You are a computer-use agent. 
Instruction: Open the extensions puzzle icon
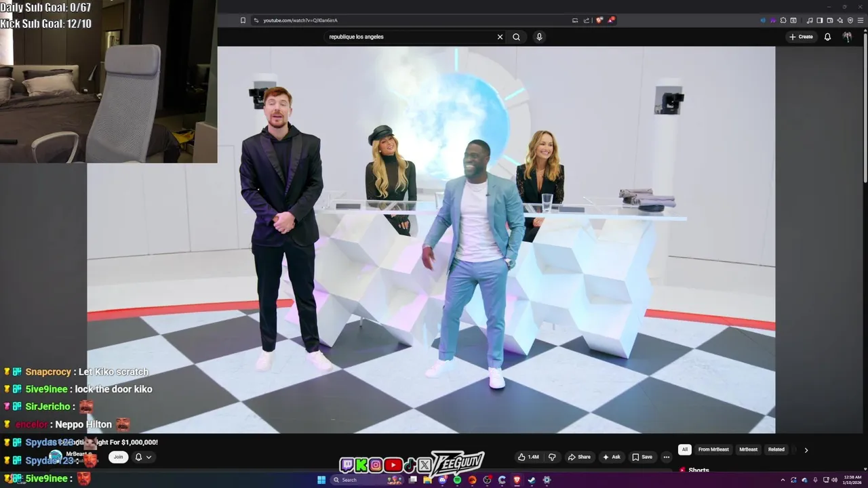coord(783,20)
